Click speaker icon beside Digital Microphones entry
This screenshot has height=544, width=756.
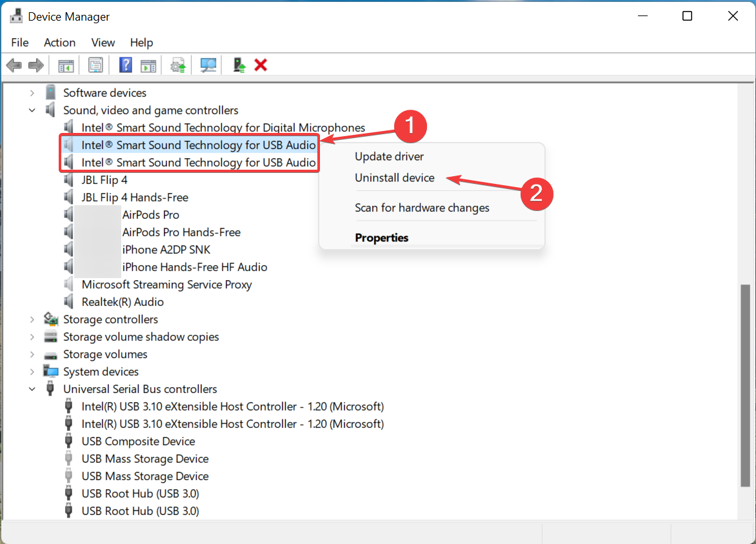[x=68, y=127]
